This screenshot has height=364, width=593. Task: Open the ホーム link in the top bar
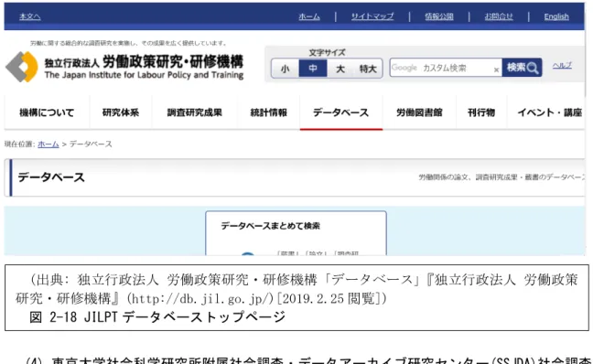pos(309,16)
